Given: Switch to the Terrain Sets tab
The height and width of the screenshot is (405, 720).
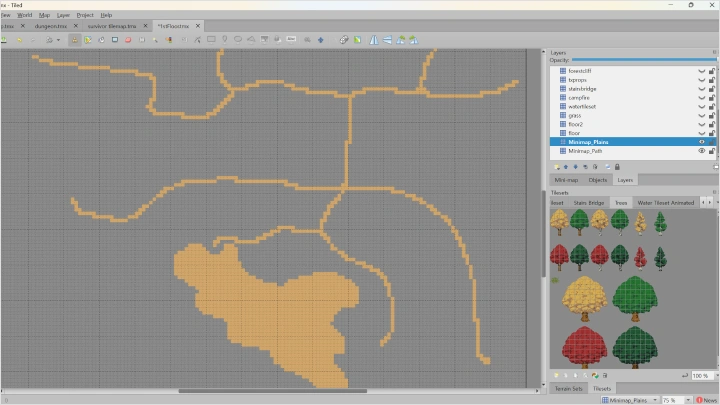Looking at the screenshot, I should click(567, 388).
